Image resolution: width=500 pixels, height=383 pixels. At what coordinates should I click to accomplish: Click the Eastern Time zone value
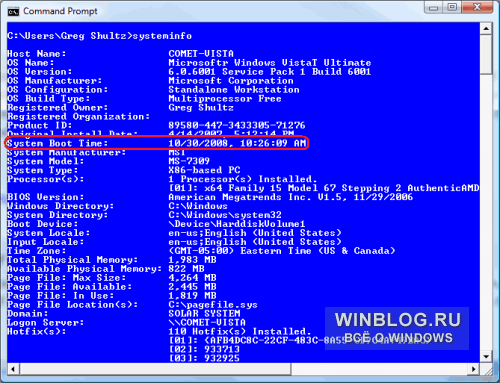tap(282, 251)
